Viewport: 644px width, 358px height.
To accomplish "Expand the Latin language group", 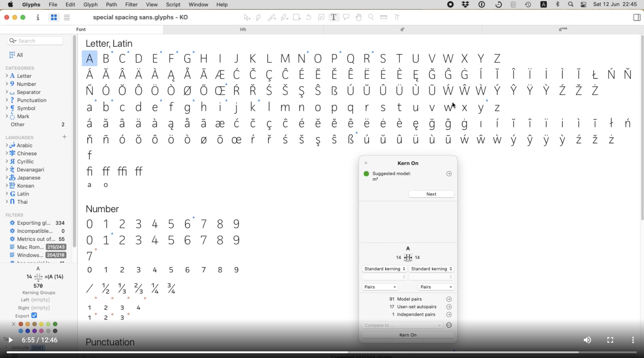I will tap(7, 194).
